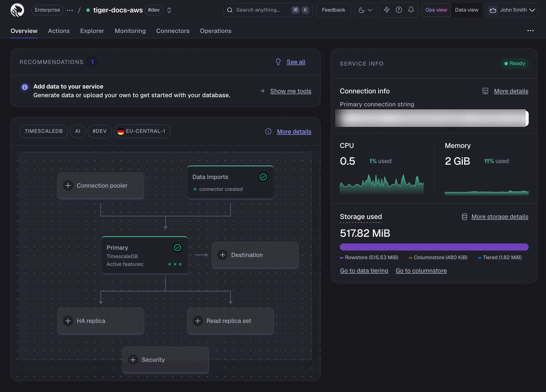Click the EU-CENTRAL-1 region tag
Screen dimensions: 546x392
[142, 131]
